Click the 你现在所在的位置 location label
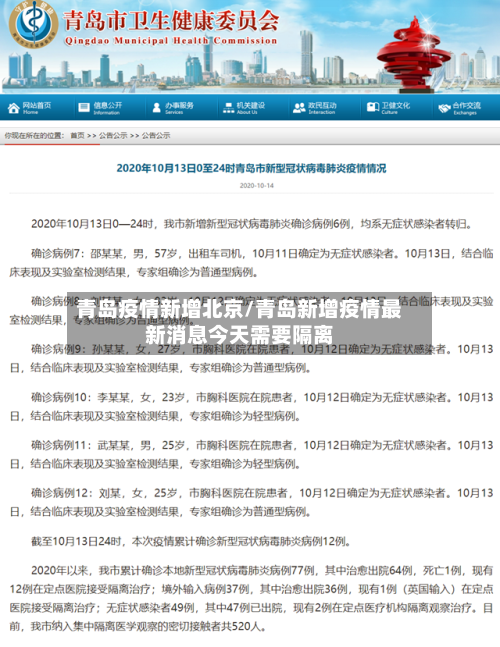This screenshot has height=647, width=500. pos(34,135)
